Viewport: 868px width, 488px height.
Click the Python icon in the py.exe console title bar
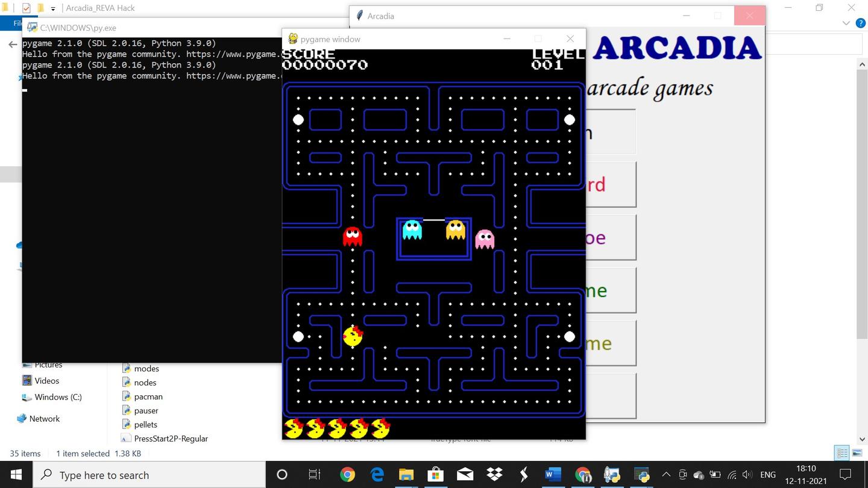(x=33, y=28)
